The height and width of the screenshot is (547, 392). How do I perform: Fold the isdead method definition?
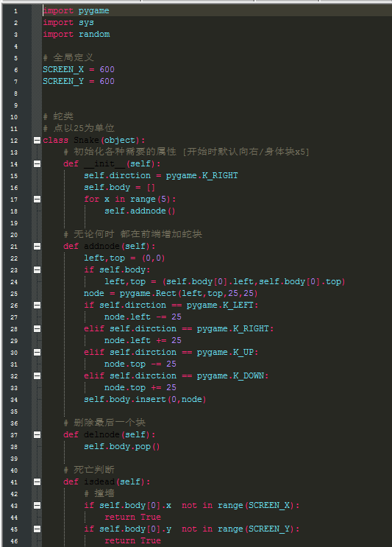click(x=37, y=481)
